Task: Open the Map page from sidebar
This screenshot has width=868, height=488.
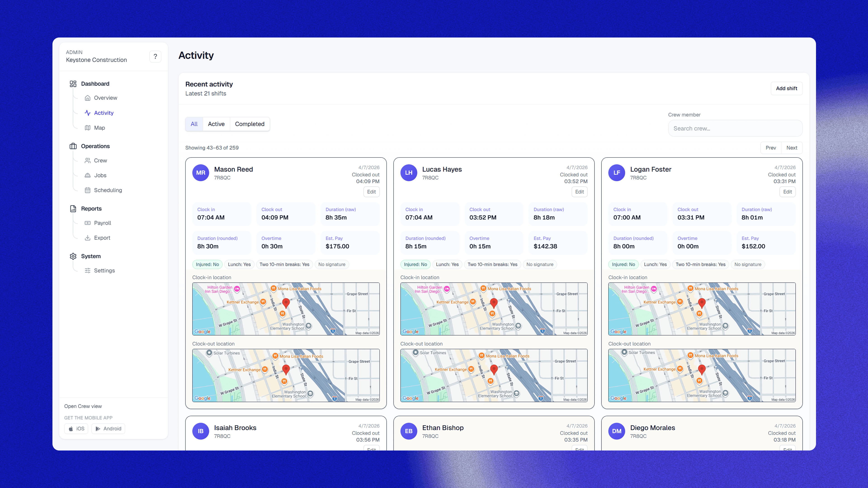Action: click(99, 128)
